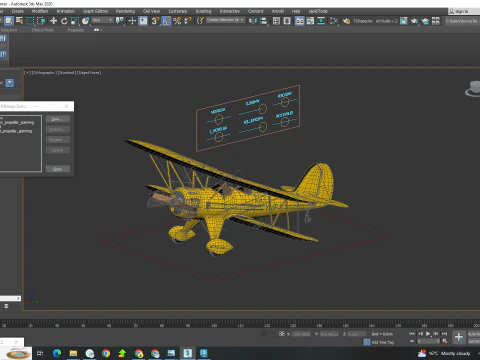This screenshot has height=360, width=480.
Task: Open Arnold menu
Action: click(x=278, y=11)
